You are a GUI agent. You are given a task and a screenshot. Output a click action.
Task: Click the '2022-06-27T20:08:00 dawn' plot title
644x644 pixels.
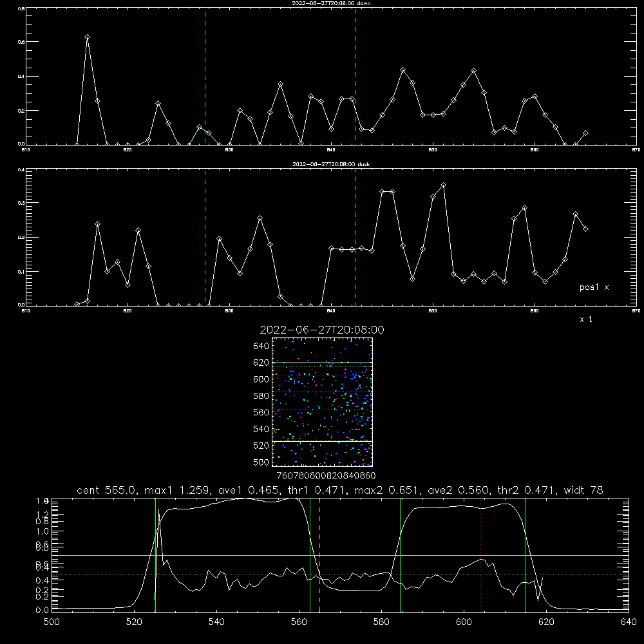click(331, 3)
